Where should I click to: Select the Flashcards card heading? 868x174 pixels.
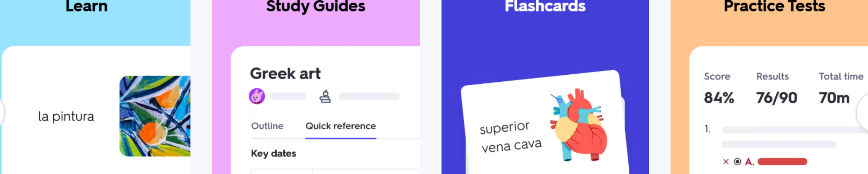[545, 6]
